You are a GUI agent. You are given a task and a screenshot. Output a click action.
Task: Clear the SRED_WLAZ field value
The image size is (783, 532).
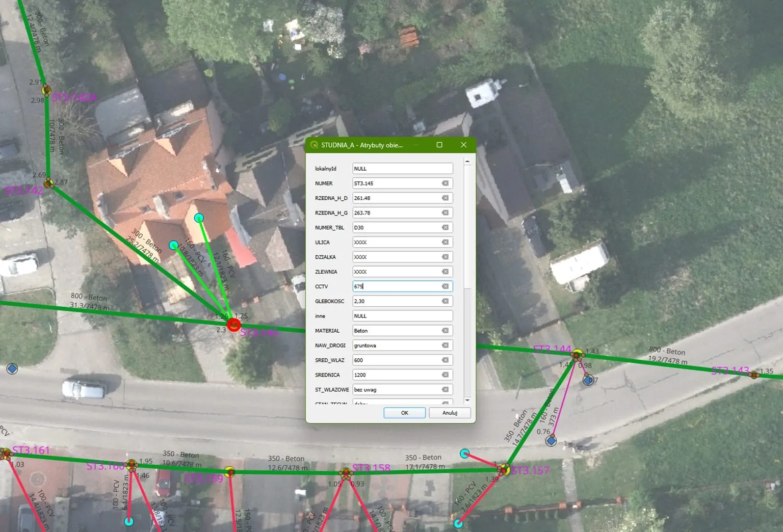(445, 361)
